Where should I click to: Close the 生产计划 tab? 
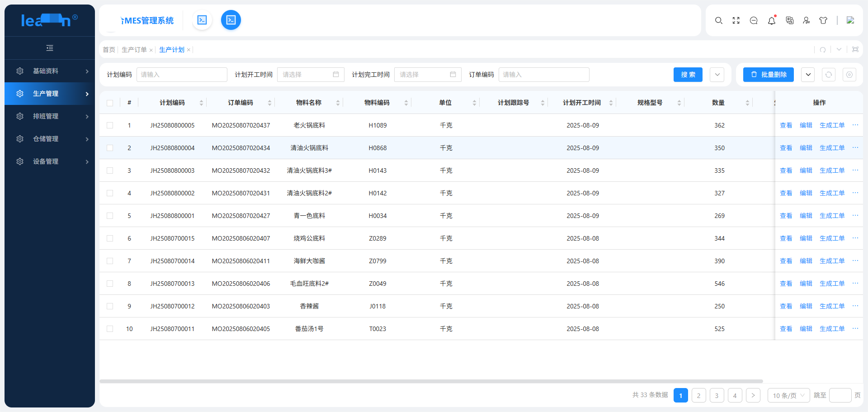189,50
